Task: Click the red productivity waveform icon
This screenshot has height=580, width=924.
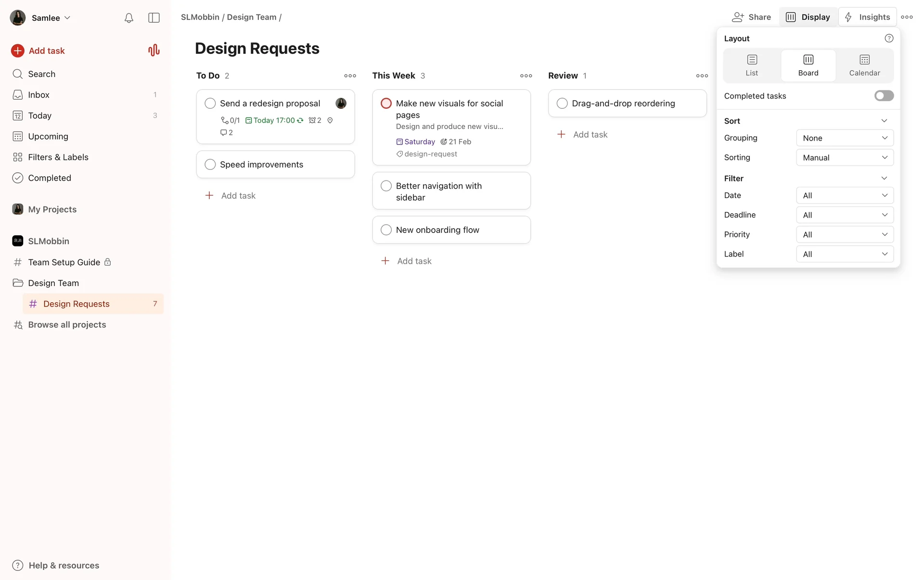Action: coord(154,51)
